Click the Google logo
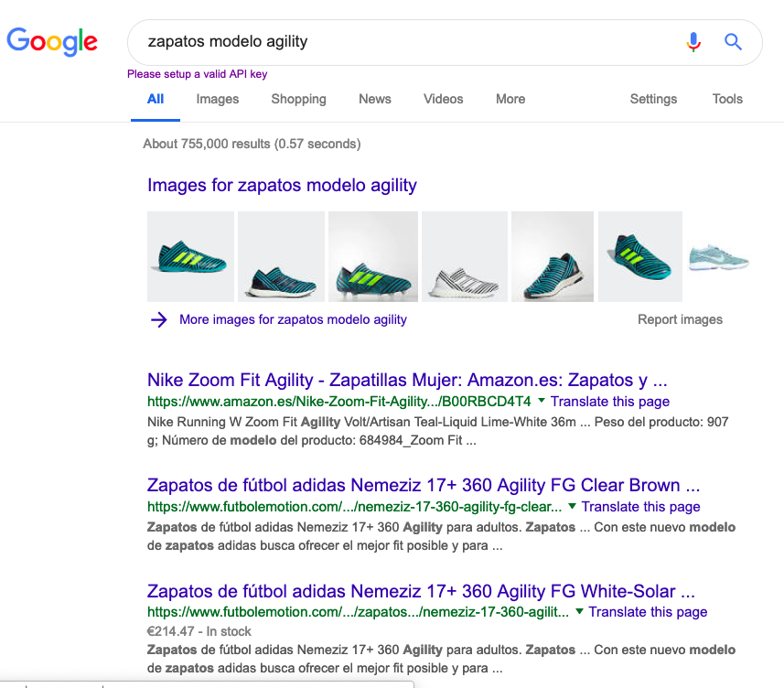This screenshot has width=784, height=688. tap(52, 41)
